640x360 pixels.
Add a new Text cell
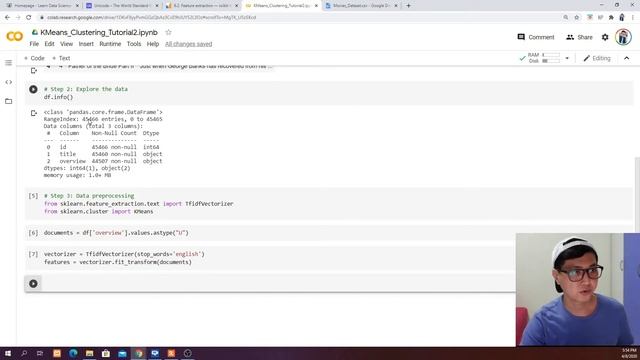point(61,58)
